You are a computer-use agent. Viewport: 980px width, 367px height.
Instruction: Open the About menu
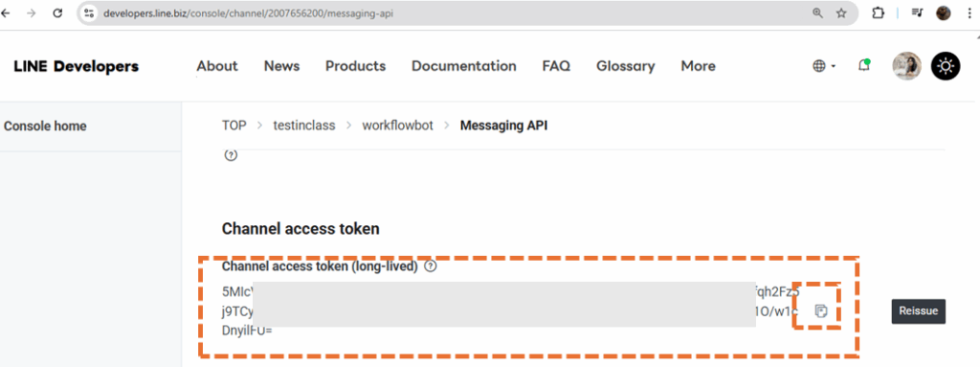[x=217, y=66]
